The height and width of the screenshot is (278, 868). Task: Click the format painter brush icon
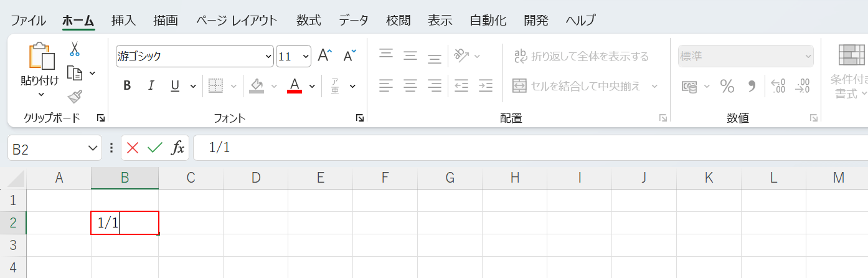click(x=75, y=97)
